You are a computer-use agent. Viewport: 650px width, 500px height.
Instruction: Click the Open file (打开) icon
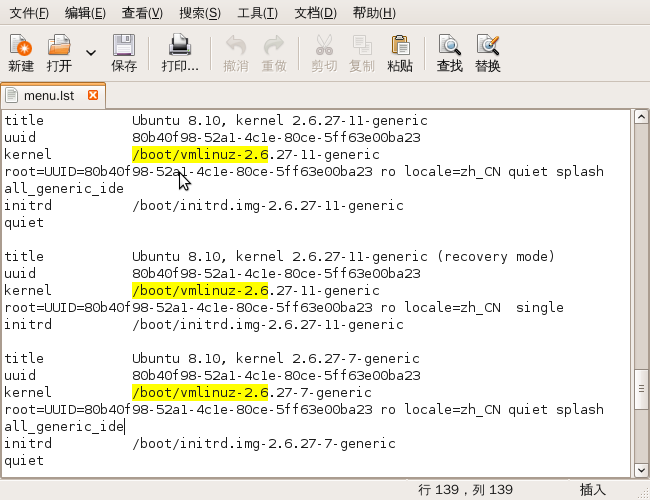(x=59, y=46)
